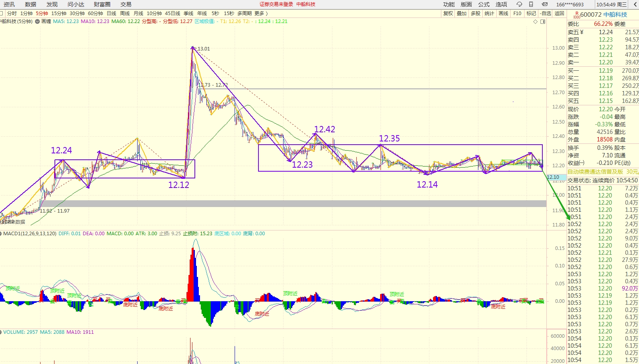Open the mail message icon

point(545,4)
